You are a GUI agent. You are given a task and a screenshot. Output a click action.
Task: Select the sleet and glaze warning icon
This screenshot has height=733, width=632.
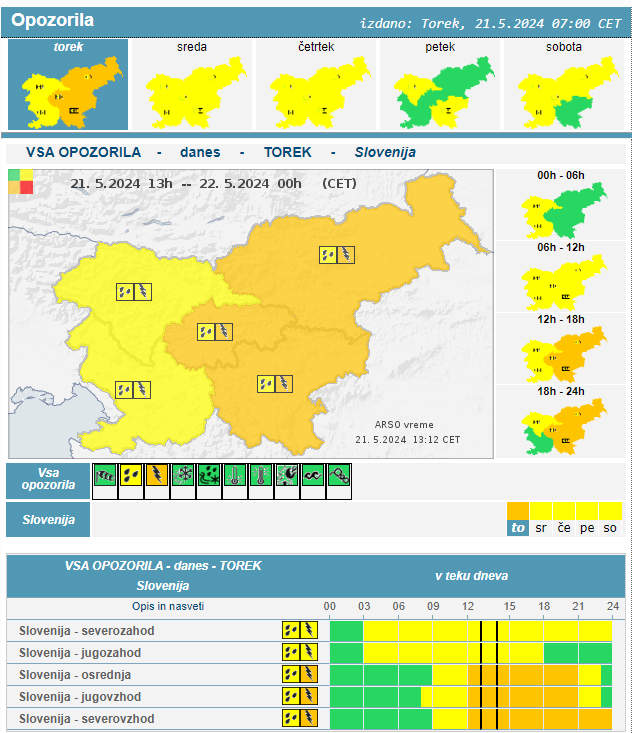[209, 476]
